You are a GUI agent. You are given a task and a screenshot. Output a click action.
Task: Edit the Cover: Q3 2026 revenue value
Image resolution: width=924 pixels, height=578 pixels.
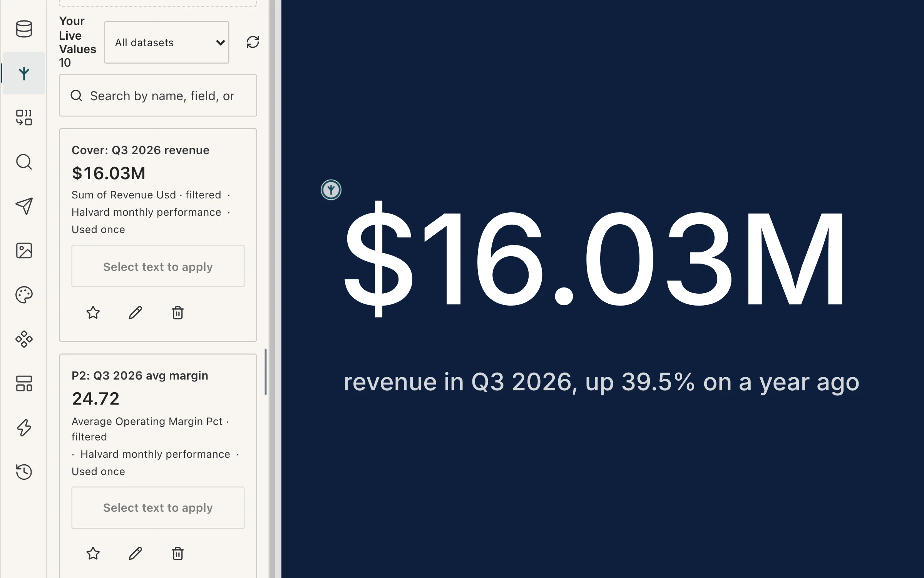click(136, 313)
